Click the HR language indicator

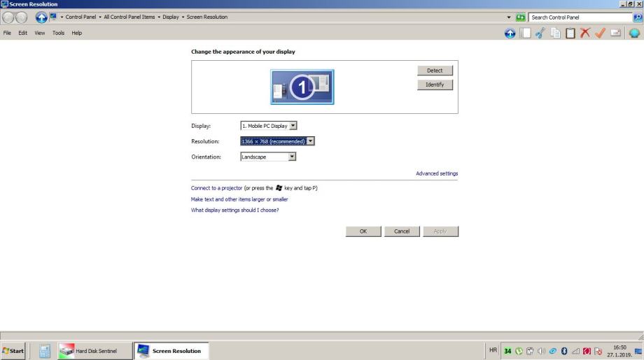click(x=493, y=351)
